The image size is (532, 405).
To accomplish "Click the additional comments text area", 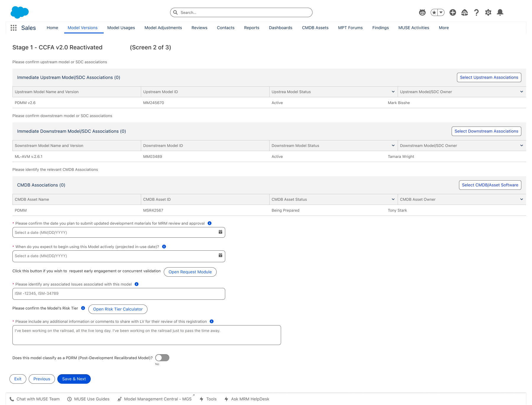I will pyautogui.click(x=147, y=335).
